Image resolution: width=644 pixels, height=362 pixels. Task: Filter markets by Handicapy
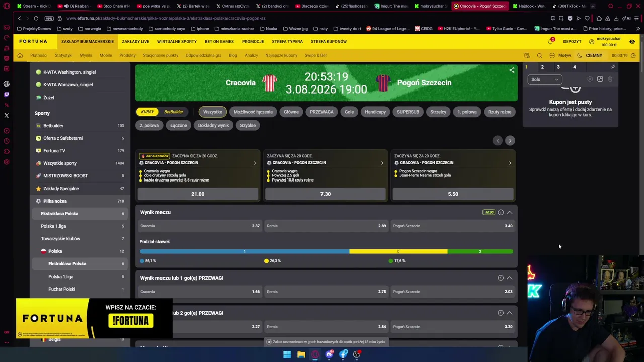click(375, 112)
